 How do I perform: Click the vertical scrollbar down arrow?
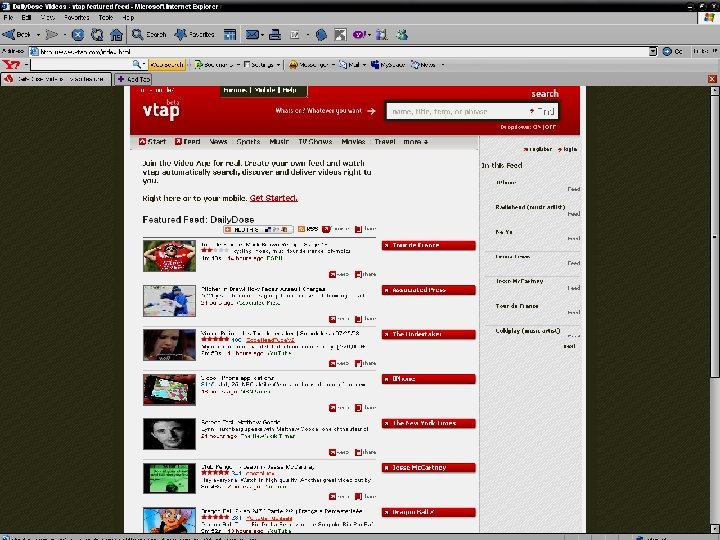(x=715, y=528)
